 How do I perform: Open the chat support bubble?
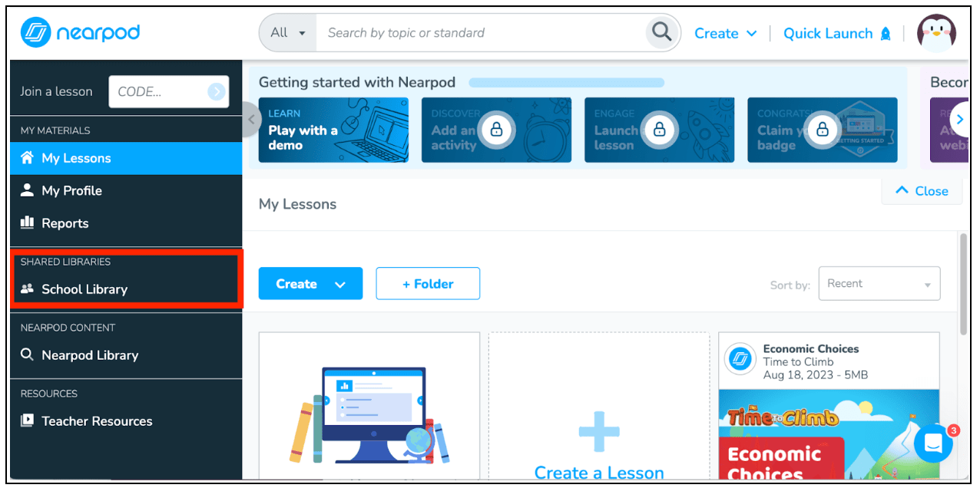[x=934, y=443]
